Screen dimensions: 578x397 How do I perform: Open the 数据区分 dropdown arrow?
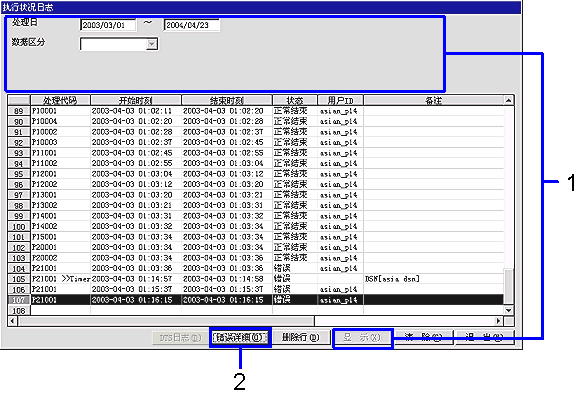click(152, 44)
